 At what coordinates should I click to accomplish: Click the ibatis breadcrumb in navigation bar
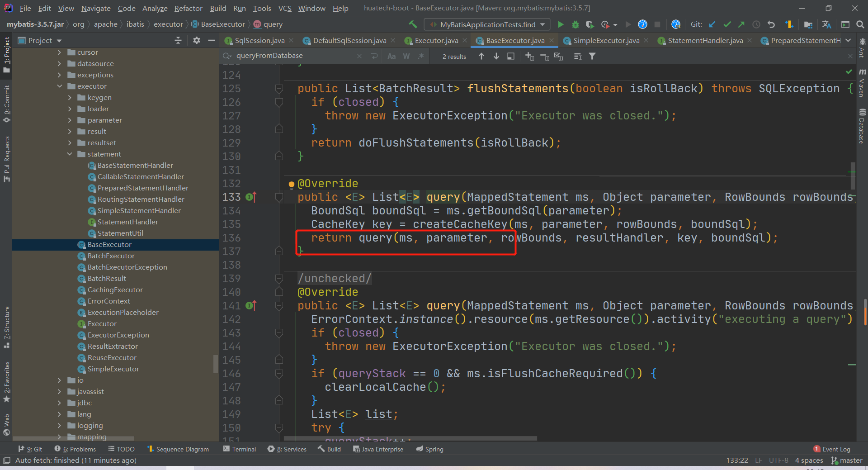(135, 24)
